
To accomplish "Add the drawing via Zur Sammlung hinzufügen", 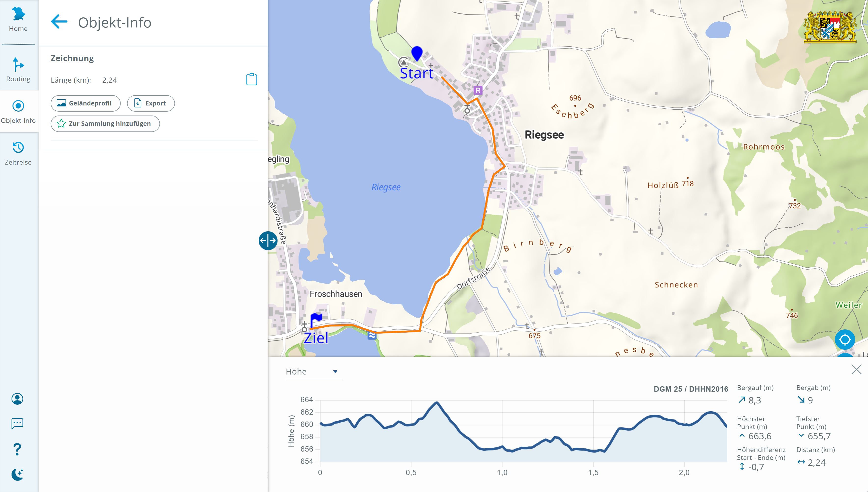I will [x=105, y=124].
